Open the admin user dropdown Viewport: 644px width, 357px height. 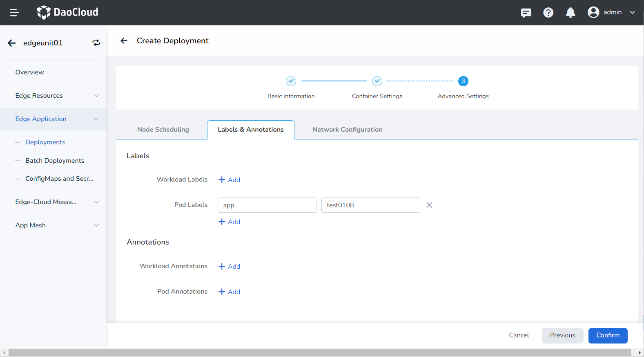pos(611,12)
